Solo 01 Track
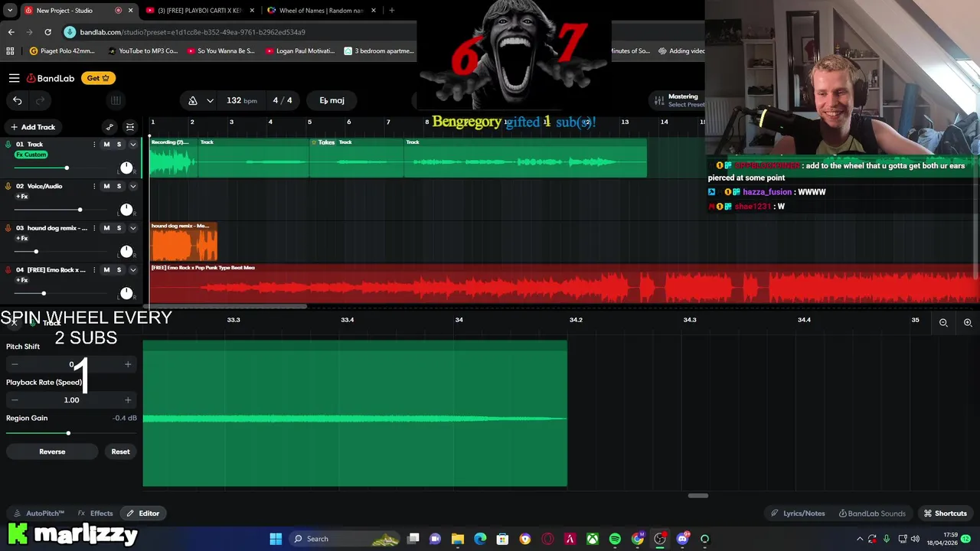 [119, 145]
